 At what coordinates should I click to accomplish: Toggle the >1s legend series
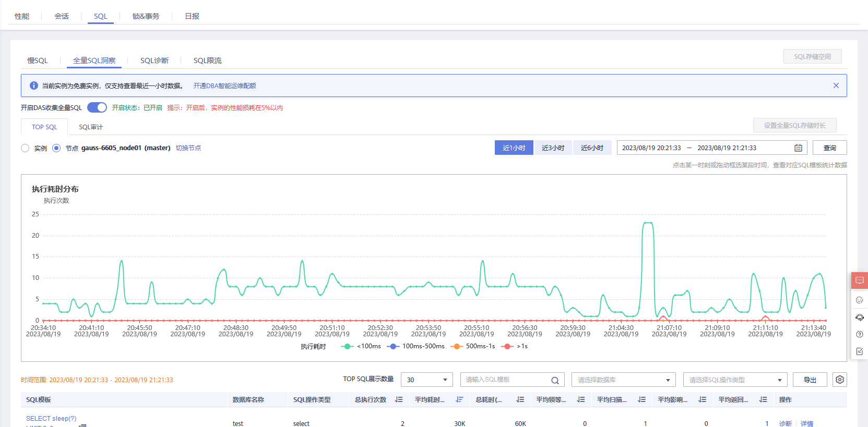pos(514,346)
